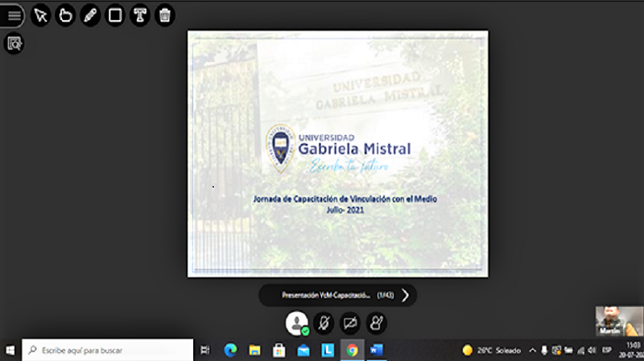The image size is (644, 361).
Task: Switch to Google Chrome in taskbar
Action: tap(352, 351)
